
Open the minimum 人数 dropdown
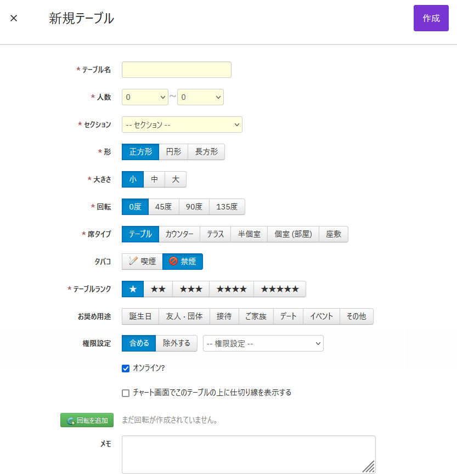click(145, 97)
